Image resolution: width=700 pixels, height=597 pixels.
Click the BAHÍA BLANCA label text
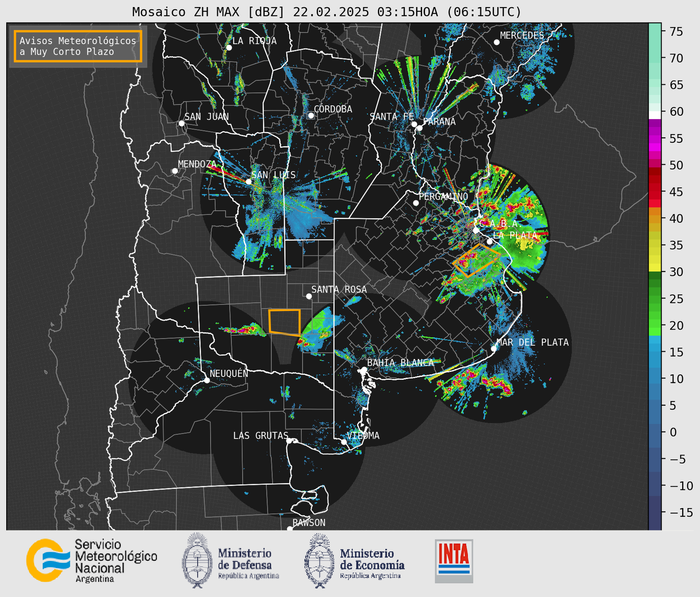400,363
